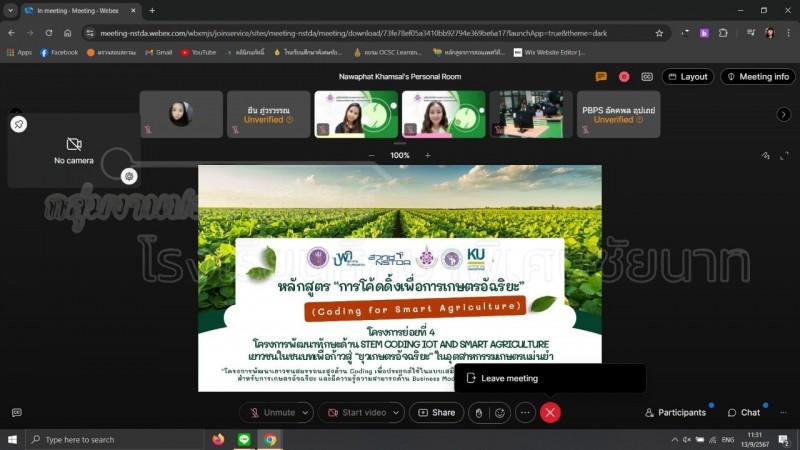
Task: Zoom in shared content with plus
Action: point(428,155)
